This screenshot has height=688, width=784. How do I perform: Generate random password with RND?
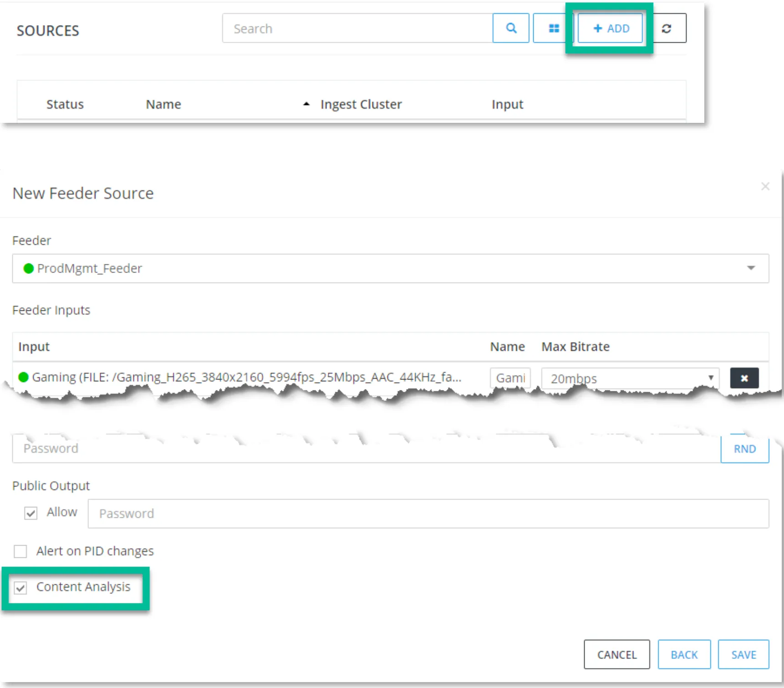tap(745, 449)
